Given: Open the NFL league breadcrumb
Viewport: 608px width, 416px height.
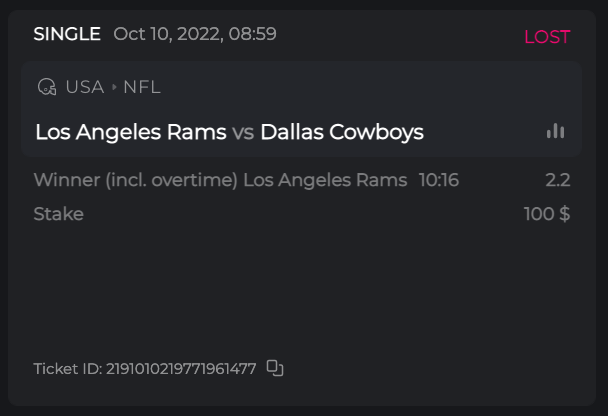Looking at the screenshot, I should [x=142, y=87].
